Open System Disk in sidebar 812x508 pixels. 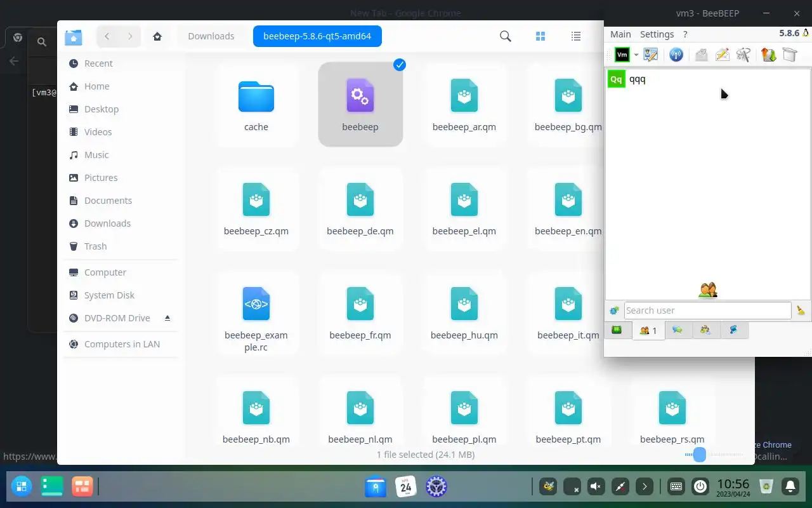(121, 295)
